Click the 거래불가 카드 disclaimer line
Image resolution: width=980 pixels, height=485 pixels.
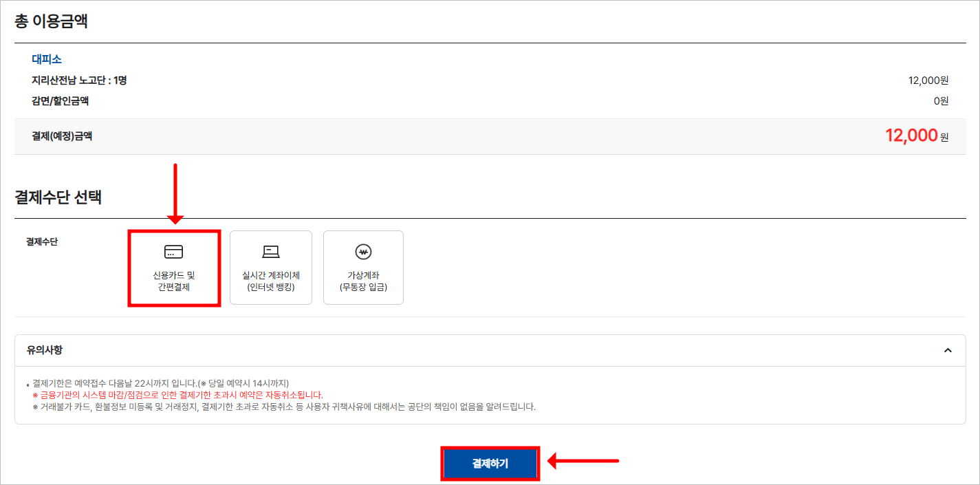click(x=283, y=407)
